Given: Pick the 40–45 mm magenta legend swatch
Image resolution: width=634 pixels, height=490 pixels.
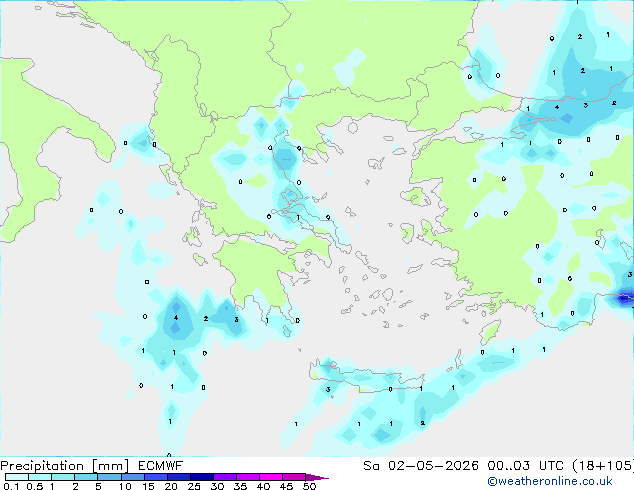Looking at the screenshot, I should coord(271,477).
